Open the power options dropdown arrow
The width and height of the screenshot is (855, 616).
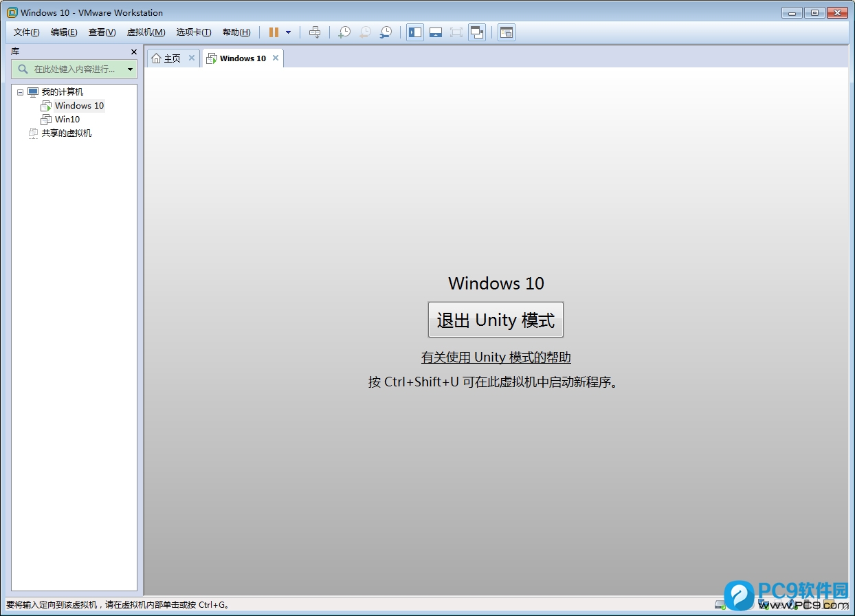288,32
